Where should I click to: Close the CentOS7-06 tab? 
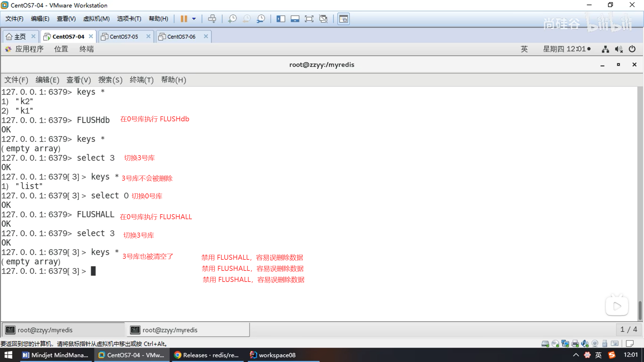click(206, 36)
